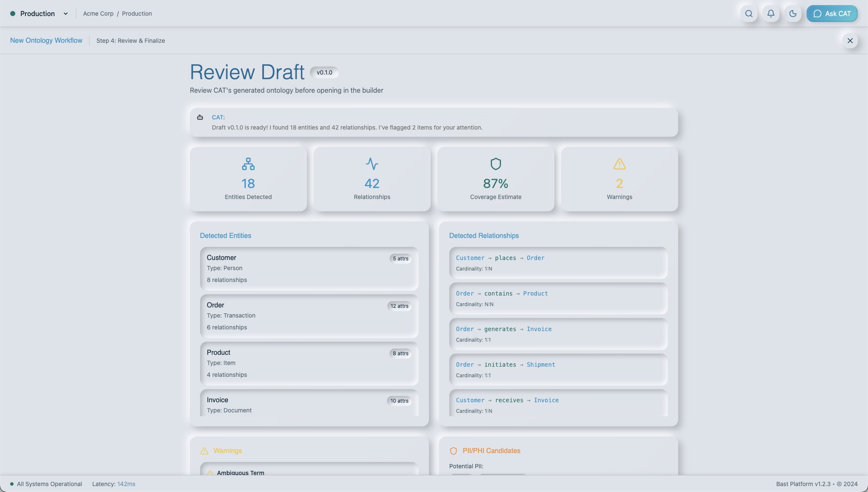Click the Coverage Estimate shield icon
Viewport: 868px width, 492px height.
(x=496, y=164)
